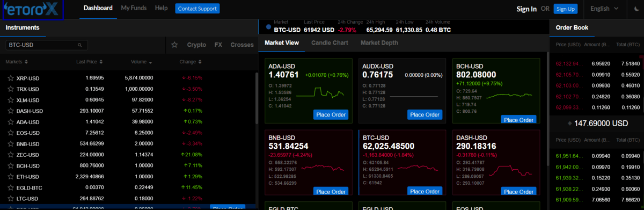
Task: Star the DASH-USD instrument
Action: 10,111
